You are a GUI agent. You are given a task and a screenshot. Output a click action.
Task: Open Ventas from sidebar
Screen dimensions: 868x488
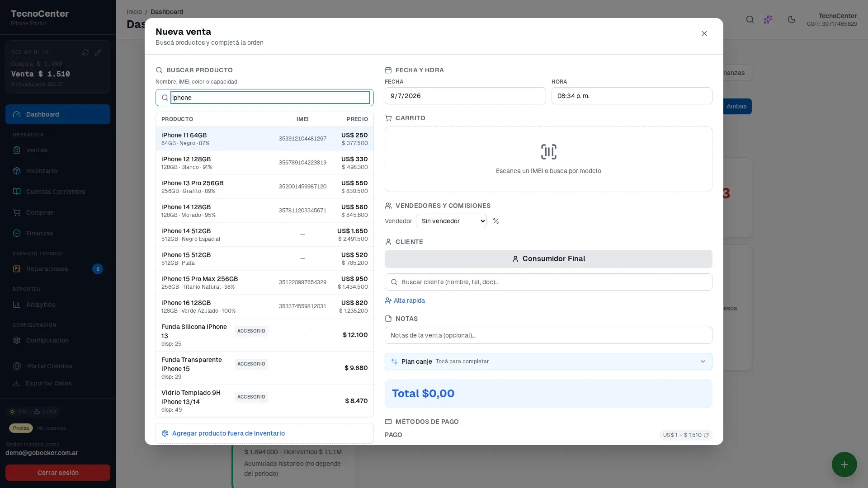[58, 150]
